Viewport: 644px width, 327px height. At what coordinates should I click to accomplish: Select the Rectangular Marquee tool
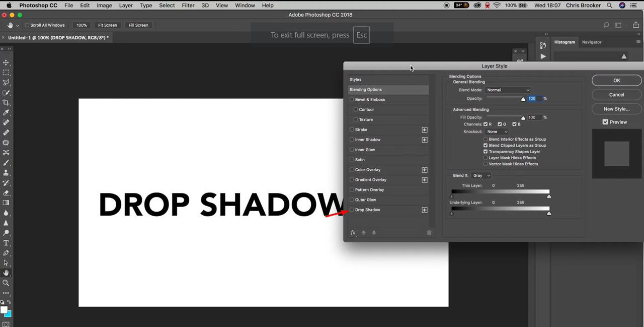click(x=6, y=73)
